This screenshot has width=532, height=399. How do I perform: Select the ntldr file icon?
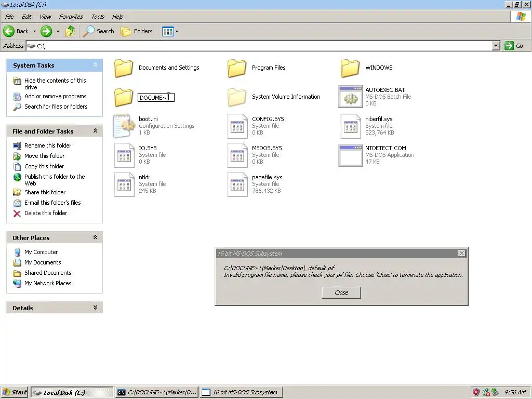point(124,184)
